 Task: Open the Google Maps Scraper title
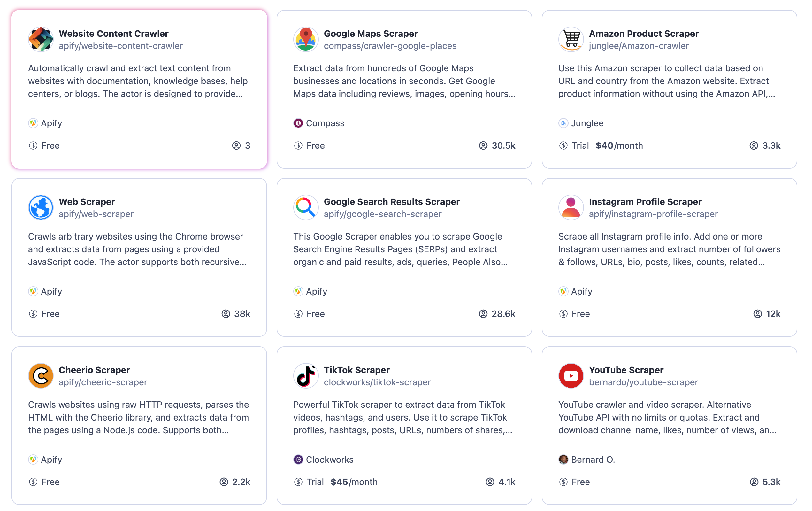coord(371,33)
